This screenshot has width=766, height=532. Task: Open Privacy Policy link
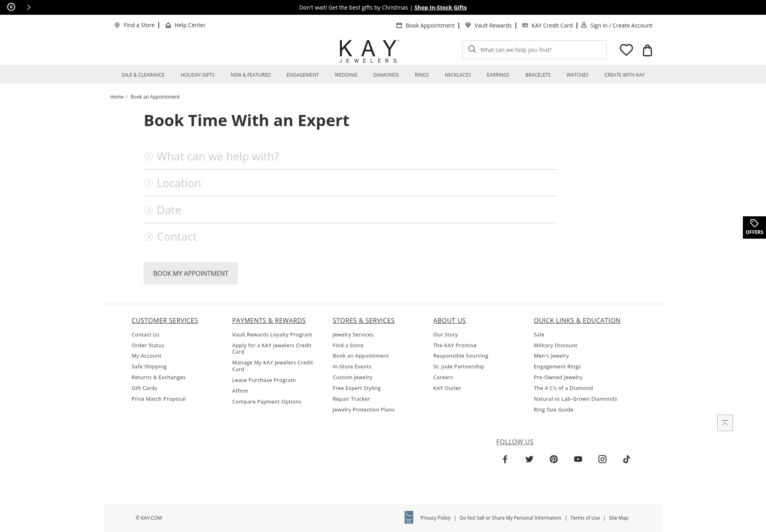tap(435, 518)
